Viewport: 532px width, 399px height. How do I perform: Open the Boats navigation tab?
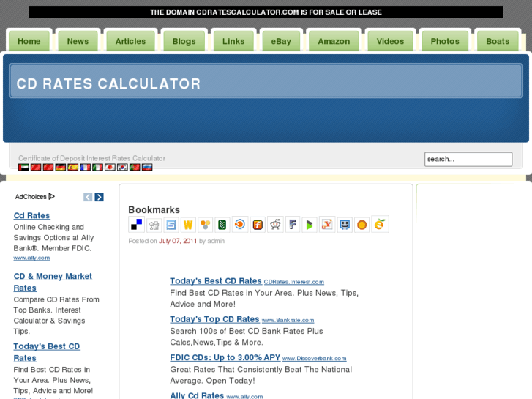(498, 41)
